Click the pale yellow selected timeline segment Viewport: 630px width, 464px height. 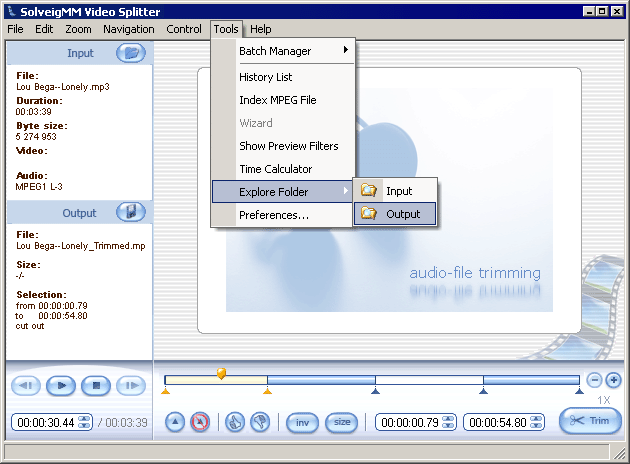216,380
